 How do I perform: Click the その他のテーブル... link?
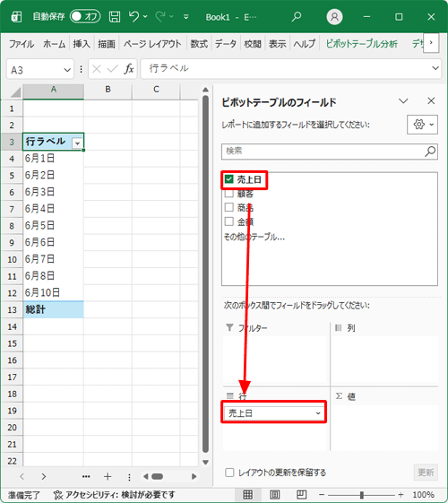coord(254,237)
